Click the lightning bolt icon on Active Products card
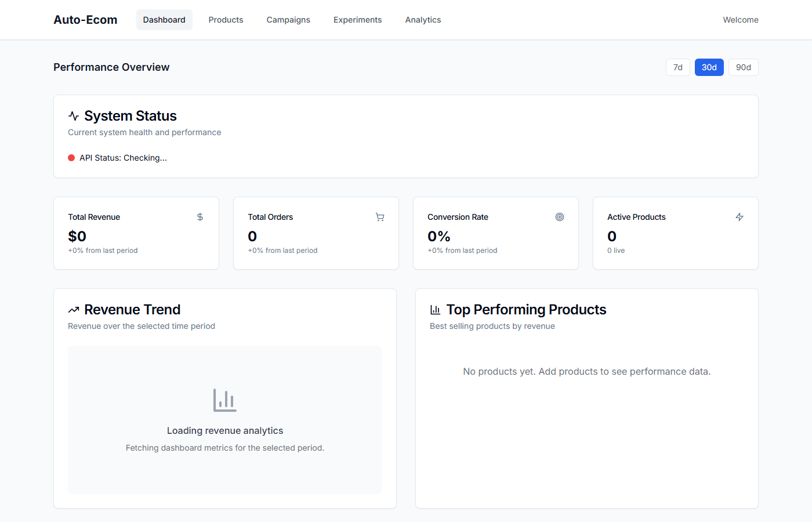 [x=739, y=216]
